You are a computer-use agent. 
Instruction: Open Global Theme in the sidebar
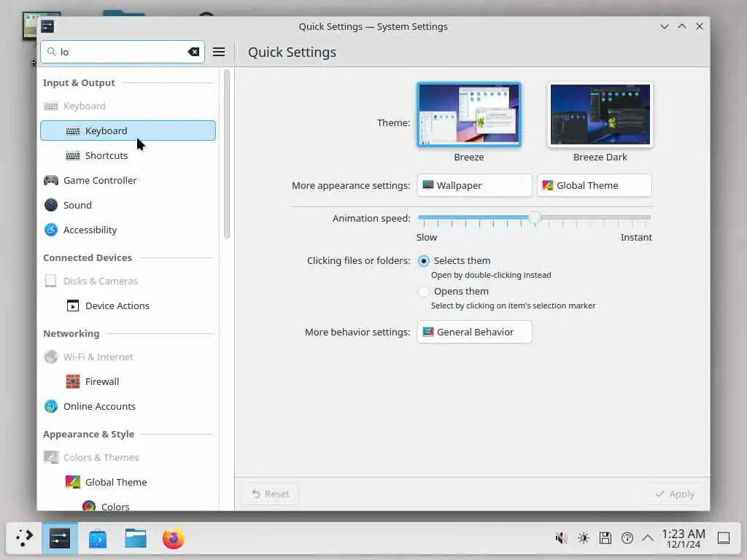128,482
